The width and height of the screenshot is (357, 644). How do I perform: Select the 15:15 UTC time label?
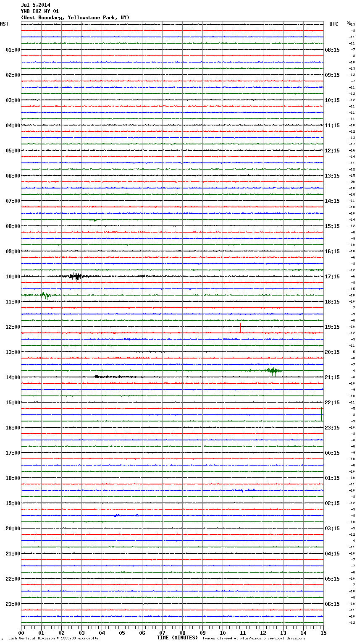tap(332, 226)
